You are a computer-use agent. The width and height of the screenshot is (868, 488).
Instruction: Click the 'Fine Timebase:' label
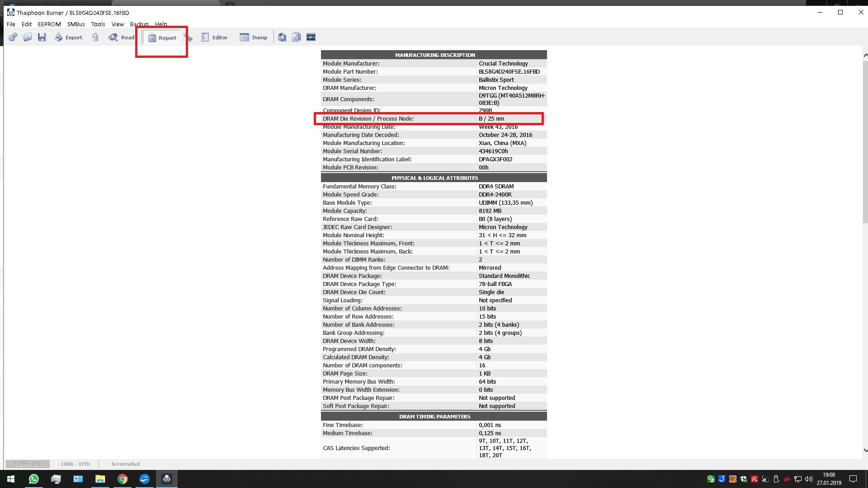click(x=343, y=425)
